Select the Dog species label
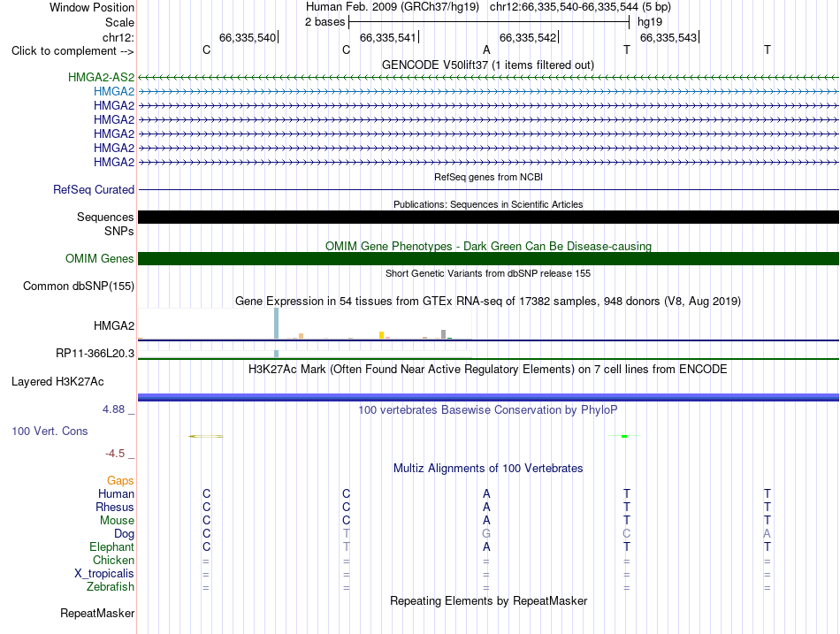 tap(125, 534)
